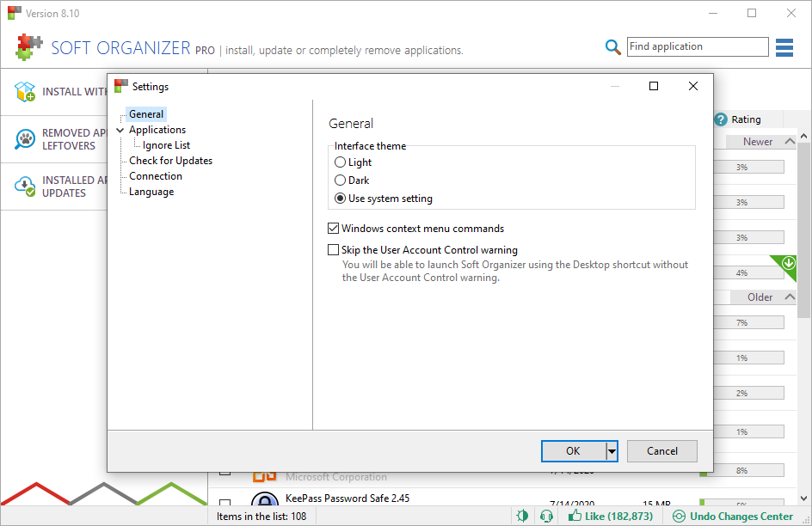Open the Connection settings page
Image resolution: width=812 pixels, height=526 pixels.
(156, 176)
